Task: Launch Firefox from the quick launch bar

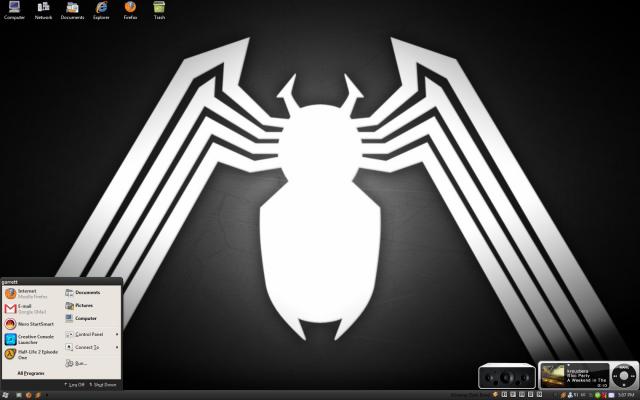Action: pyautogui.click(x=29, y=395)
